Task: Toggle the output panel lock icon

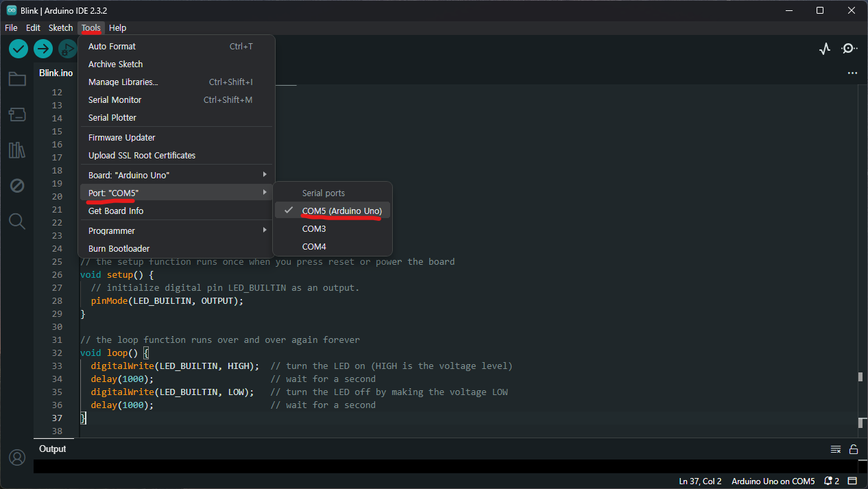Action: click(x=854, y=449)
